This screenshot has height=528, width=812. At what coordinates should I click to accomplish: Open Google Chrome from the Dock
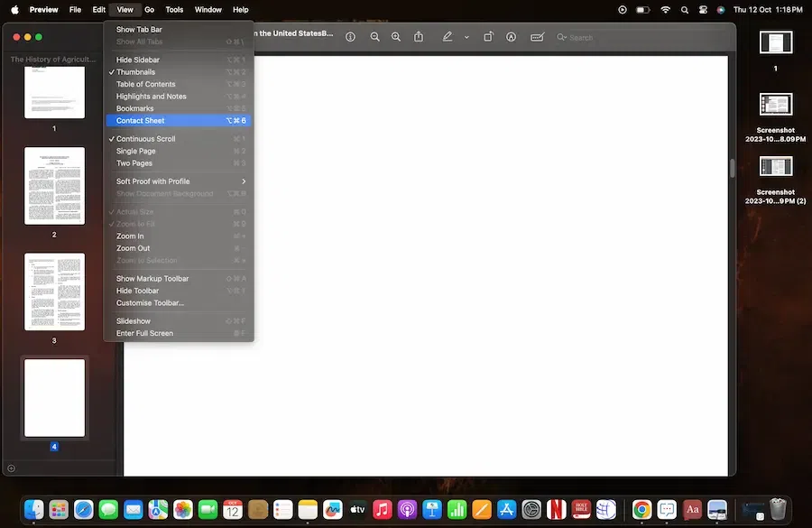click(x=641, y=510)
